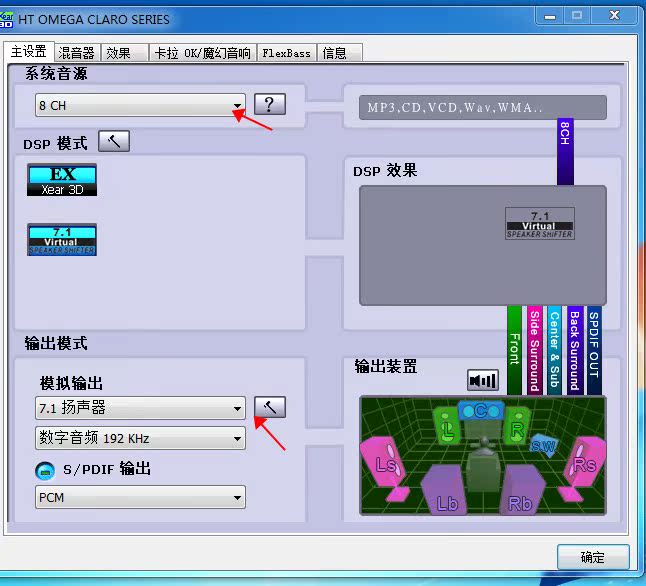The image size is (646, 586).
Task: Click the Center & Sub output bar
Action: (x=555, y=350)
